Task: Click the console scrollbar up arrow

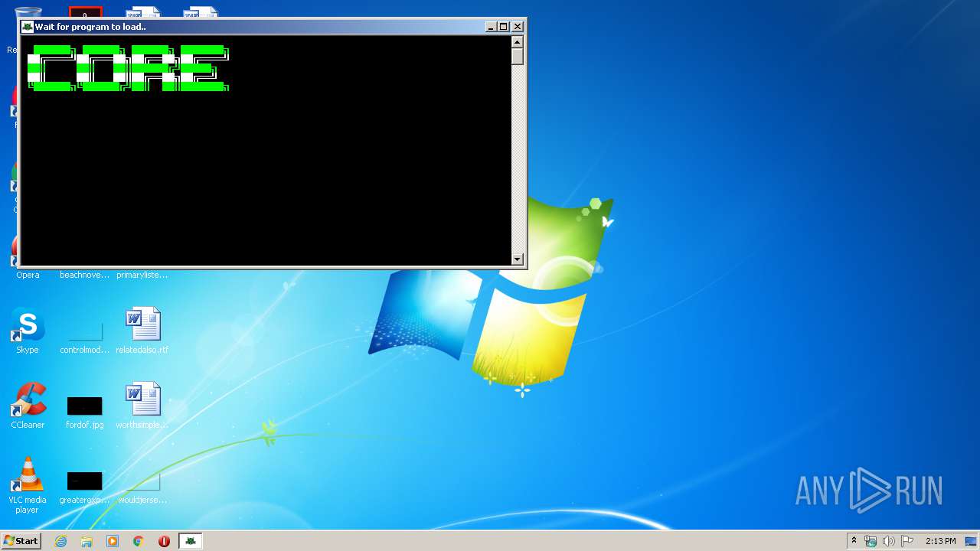Action: (x=518, y=42)
